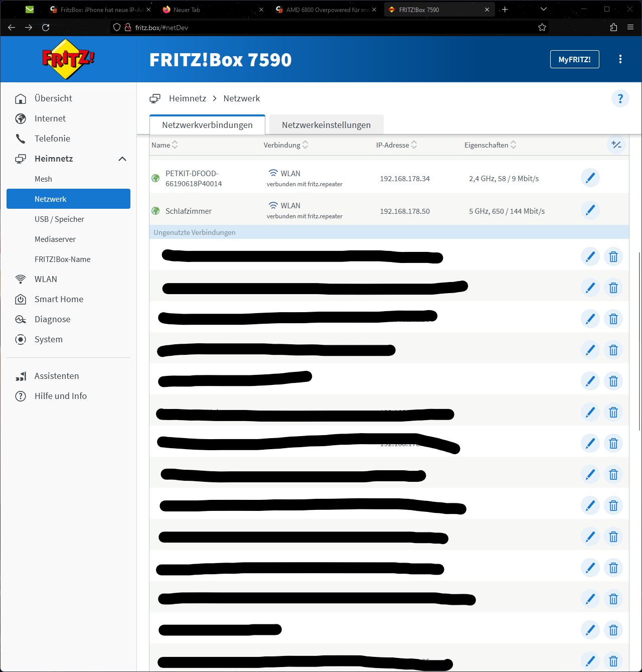Switch to Netzwerkeinstellungen tab
The width and height of the screenshot is (642, 672).
pos(327,125)
